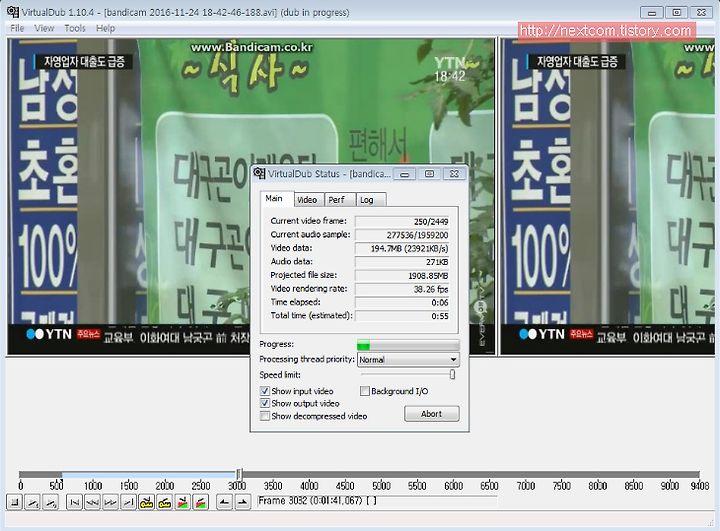Click the 0:06 time elapsed value
The height and width of the screenshot is (531, 720).
point(440,302)
